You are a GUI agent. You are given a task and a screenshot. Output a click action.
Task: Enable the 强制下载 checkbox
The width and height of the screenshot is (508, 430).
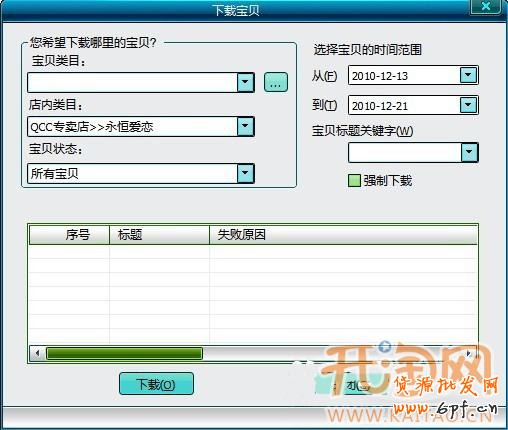pyautogui.click(x=354, y=181)
